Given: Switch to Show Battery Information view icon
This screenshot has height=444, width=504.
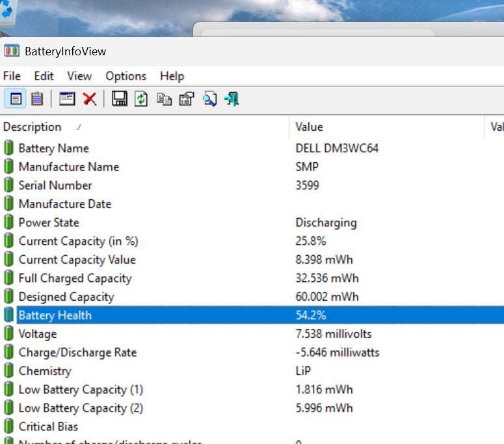Looking at the screenshot, I should point(16,99).
